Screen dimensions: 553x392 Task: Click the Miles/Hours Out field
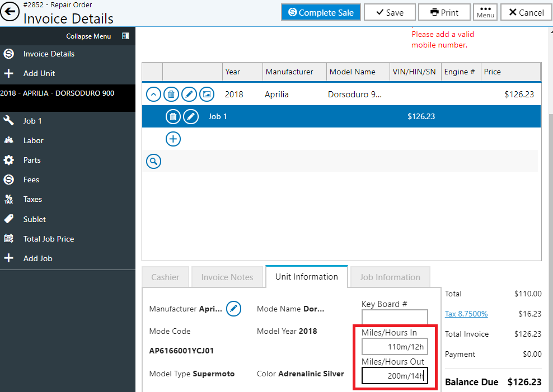(395, 376)
